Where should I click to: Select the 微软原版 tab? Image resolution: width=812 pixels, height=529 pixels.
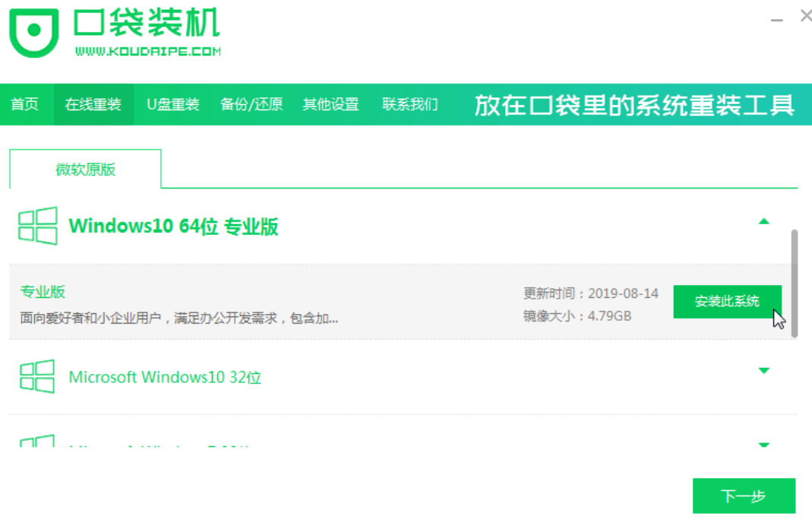coord(85,169)
